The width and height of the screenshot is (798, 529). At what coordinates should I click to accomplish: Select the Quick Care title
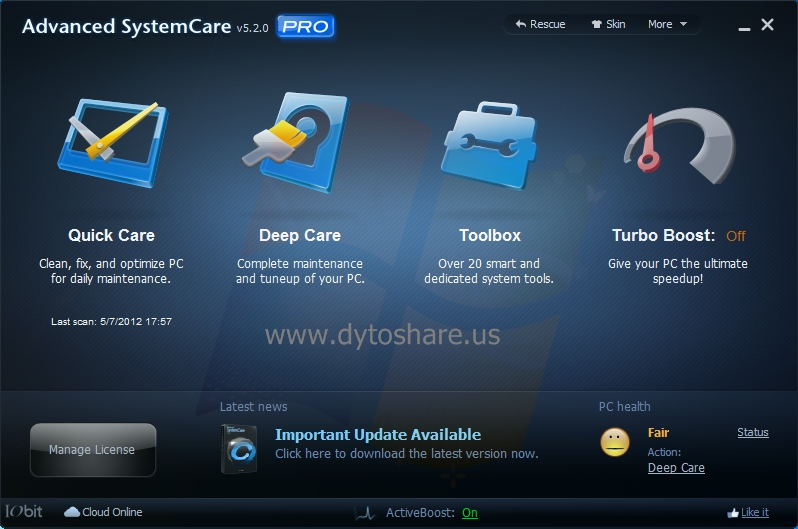[x=111, y=235]
